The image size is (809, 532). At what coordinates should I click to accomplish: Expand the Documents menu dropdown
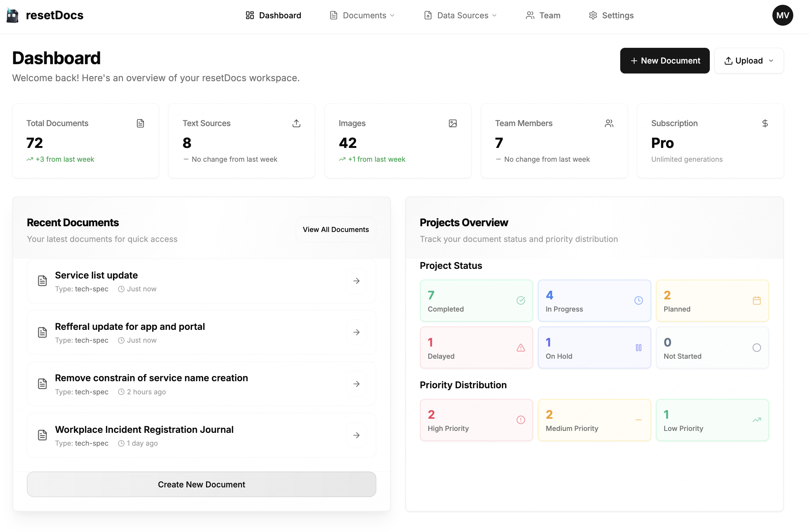[362, 15]
